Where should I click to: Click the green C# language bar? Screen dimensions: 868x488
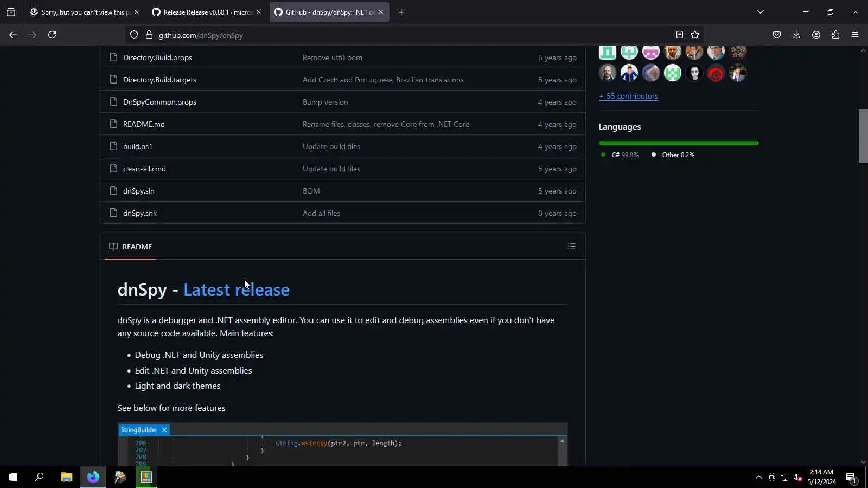(678, 143)
